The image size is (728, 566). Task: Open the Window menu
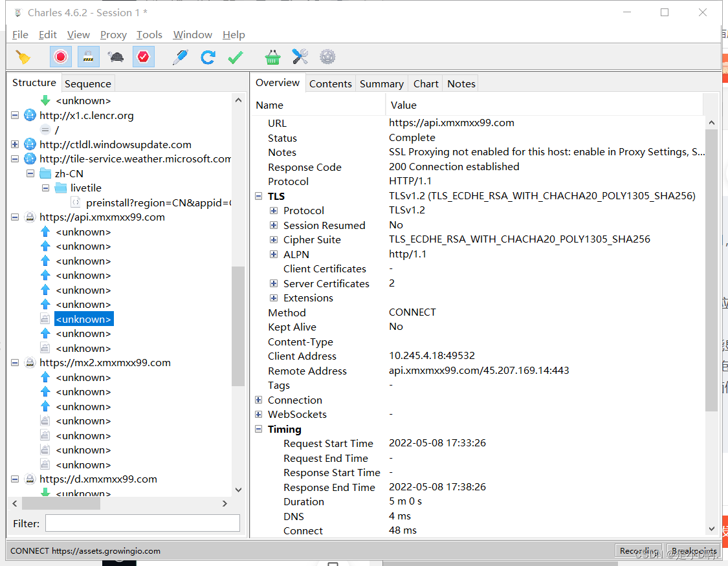[192, 35]
